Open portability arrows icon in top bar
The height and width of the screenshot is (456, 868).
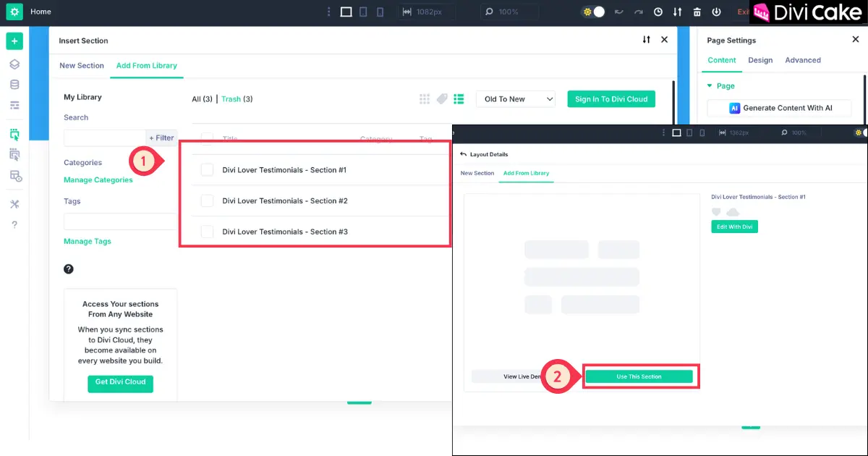click(x=677, y=12)
